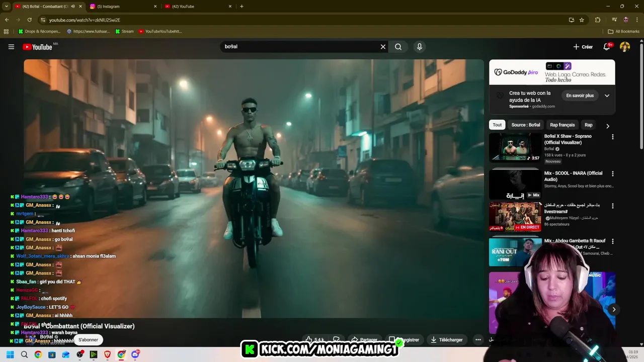Show more filter chips with arrow
The height and width of the screenshot is (362, 644).
coord(607,126)
